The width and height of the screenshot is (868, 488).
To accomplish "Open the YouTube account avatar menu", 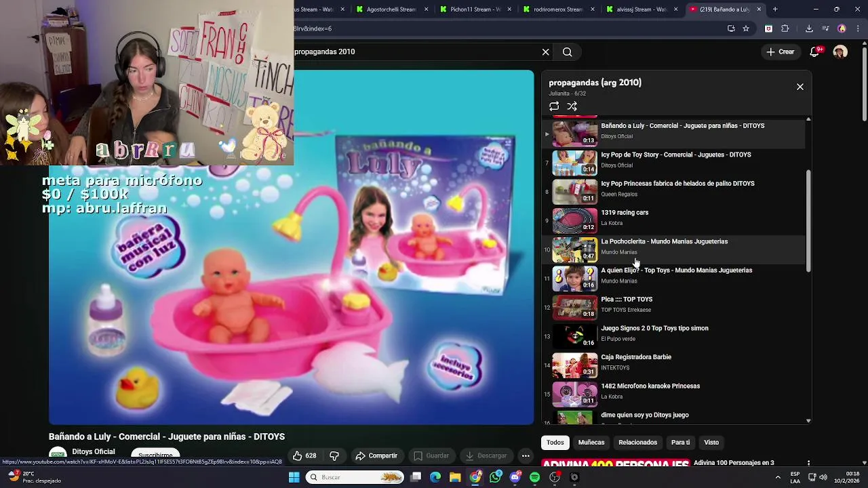I will coord(841,52).
